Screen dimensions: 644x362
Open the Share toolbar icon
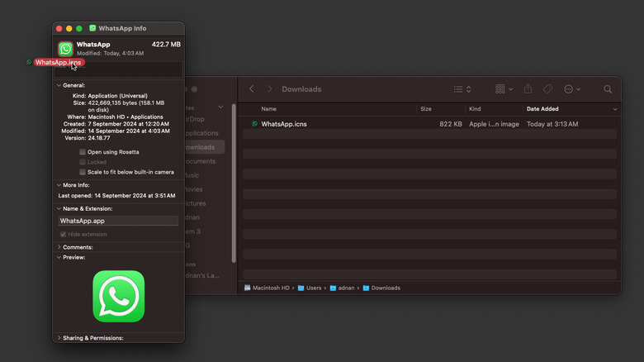528,89
